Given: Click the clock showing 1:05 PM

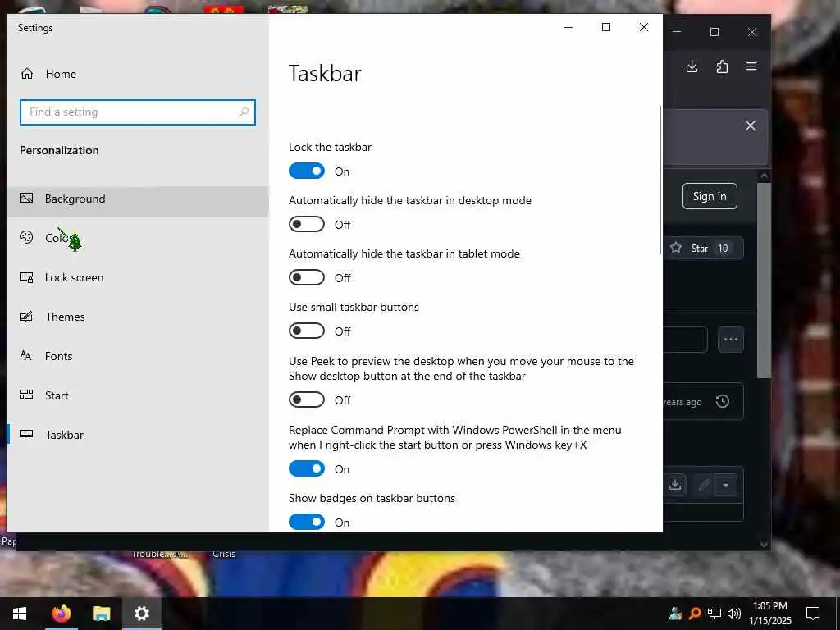Looking at the screenshot, I should (x=770, y=614).
